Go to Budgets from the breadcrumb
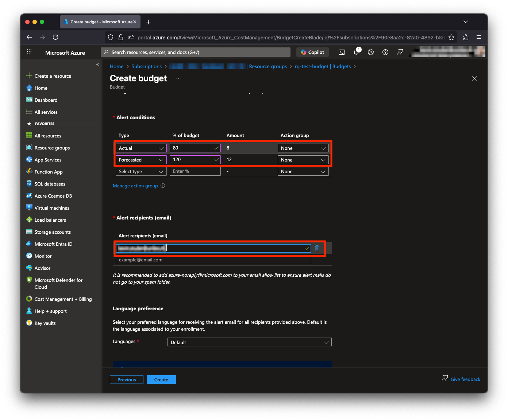Image resolution: width=508 pixels, height=420 pixels. pos(342,66)
